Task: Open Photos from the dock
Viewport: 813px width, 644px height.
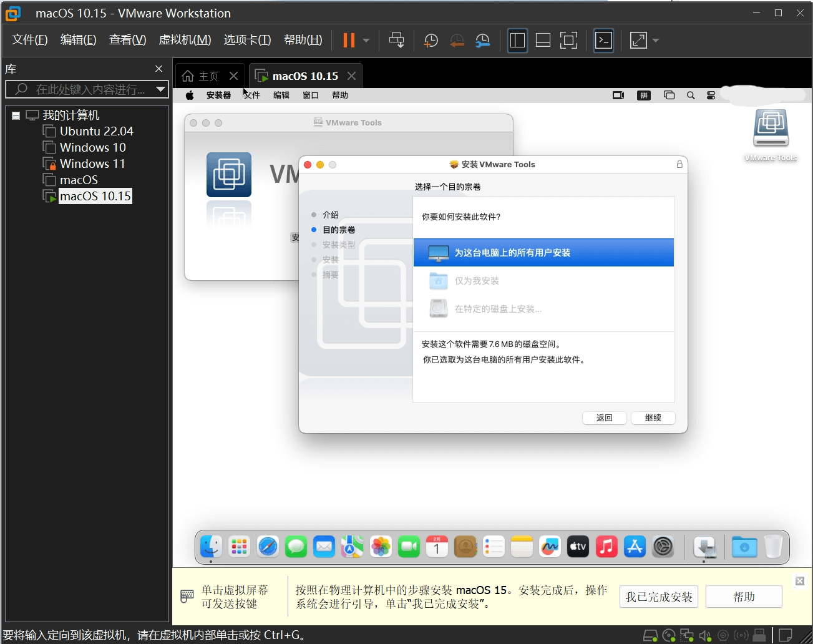Action: (381, 547)
